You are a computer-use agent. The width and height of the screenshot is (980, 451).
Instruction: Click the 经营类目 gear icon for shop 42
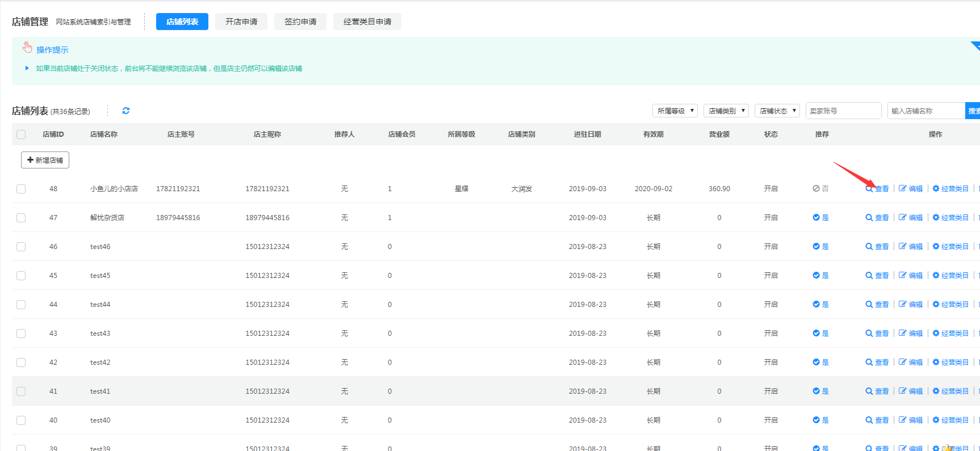(936, 363)
